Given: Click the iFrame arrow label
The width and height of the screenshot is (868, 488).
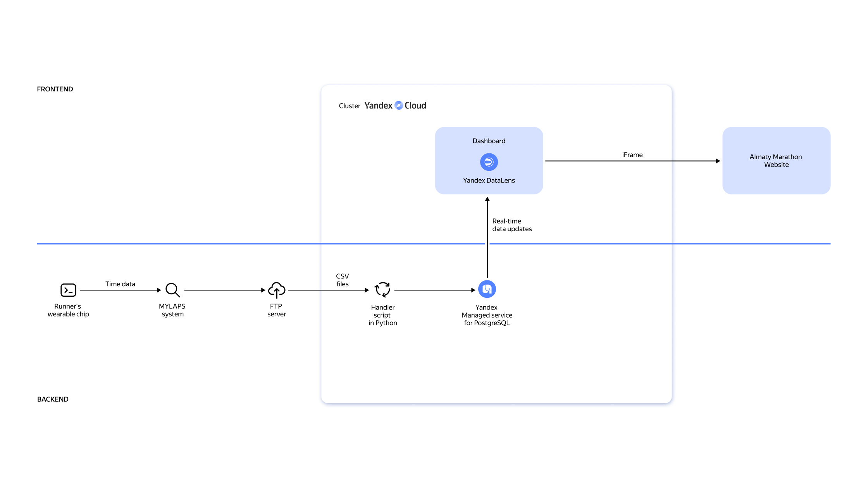Looking at the screenshot, I should [632, 155].
